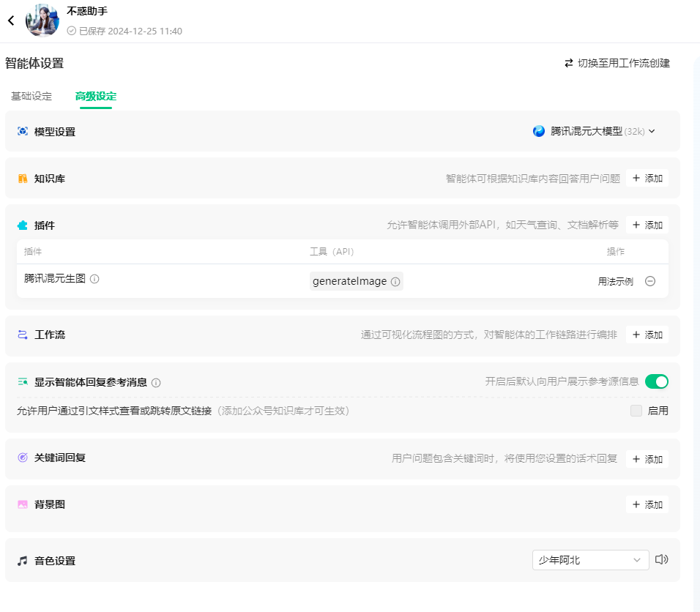Image resolution: width=700 pixels, height=612 pixels.
Task: Preview voice with the speaker icon
Action: [x=662, y=559]
